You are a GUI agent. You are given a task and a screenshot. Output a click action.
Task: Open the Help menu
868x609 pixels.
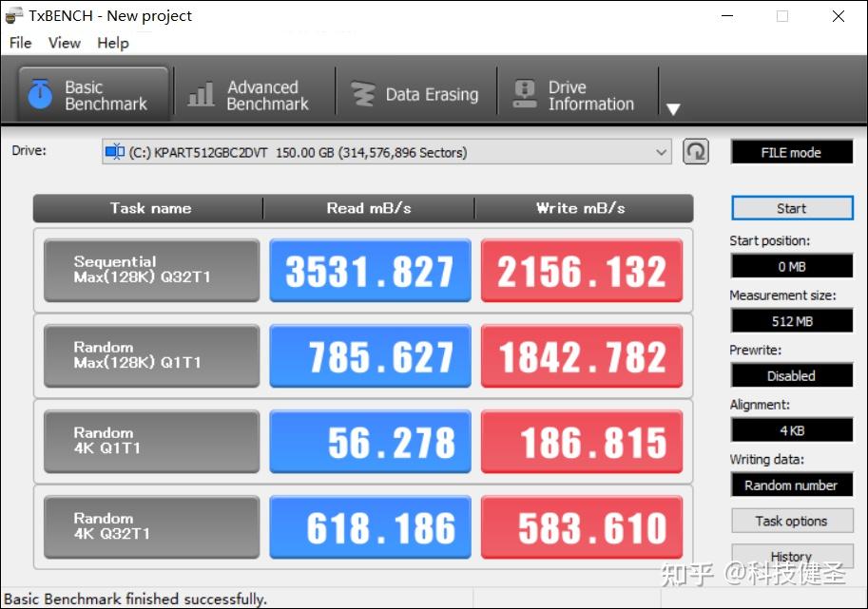point(113,43)
